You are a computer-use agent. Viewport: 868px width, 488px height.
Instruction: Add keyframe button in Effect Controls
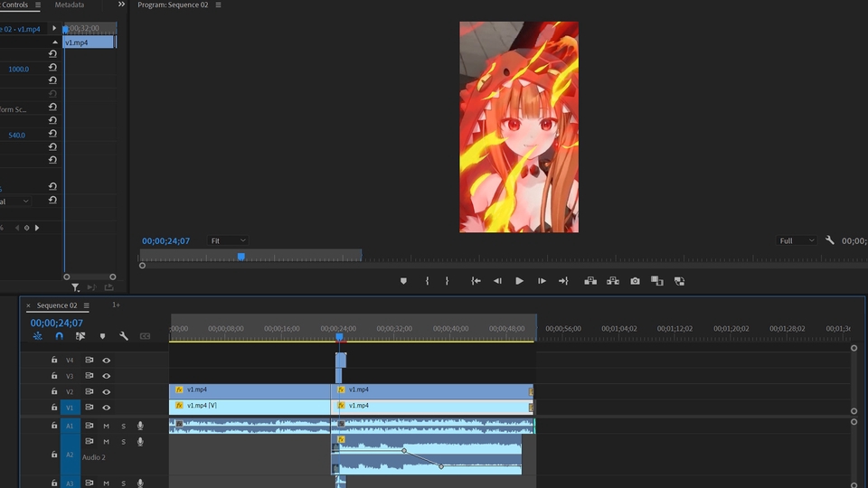(26, 228)
